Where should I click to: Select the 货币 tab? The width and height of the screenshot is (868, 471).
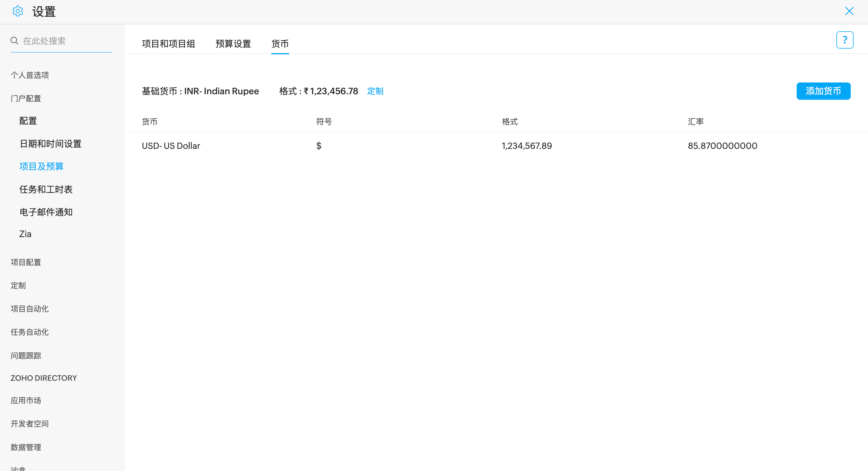coord(280,44)
